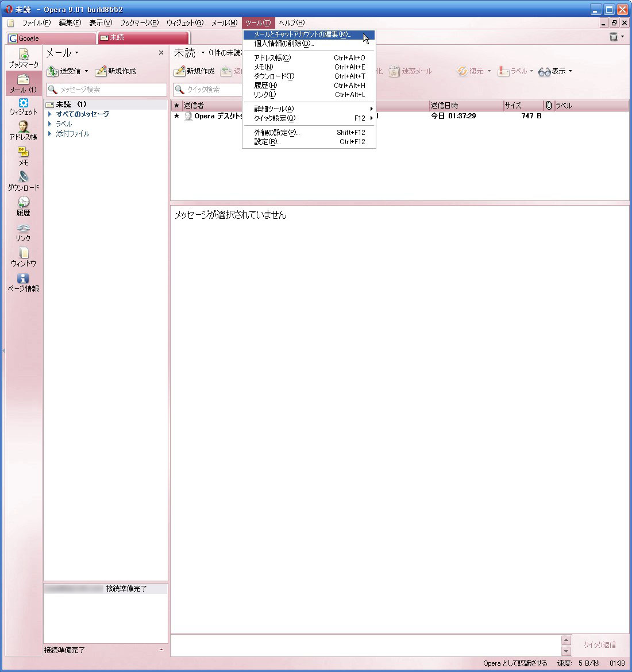632x672 pixels.
Task: Open the ウィンドウ panel icon
Action: (x=24, y=252)
